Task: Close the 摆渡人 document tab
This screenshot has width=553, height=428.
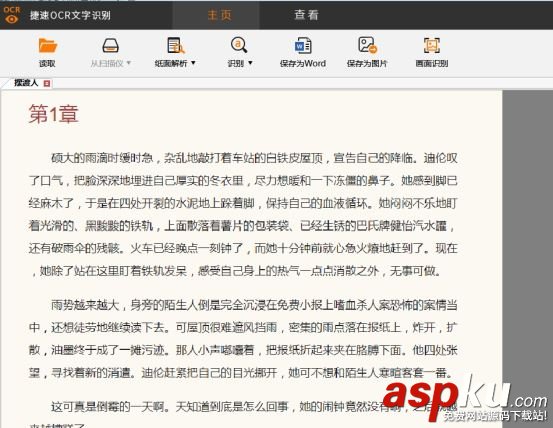Action: click(x=47, y=83)
